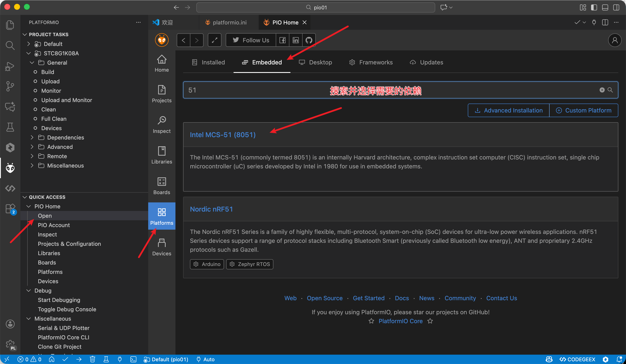Click the PlatformIO Upload arrow in status bar
The width and height of the screenshot is (626, 364).
pyautogui.click(x=79, y=359)
